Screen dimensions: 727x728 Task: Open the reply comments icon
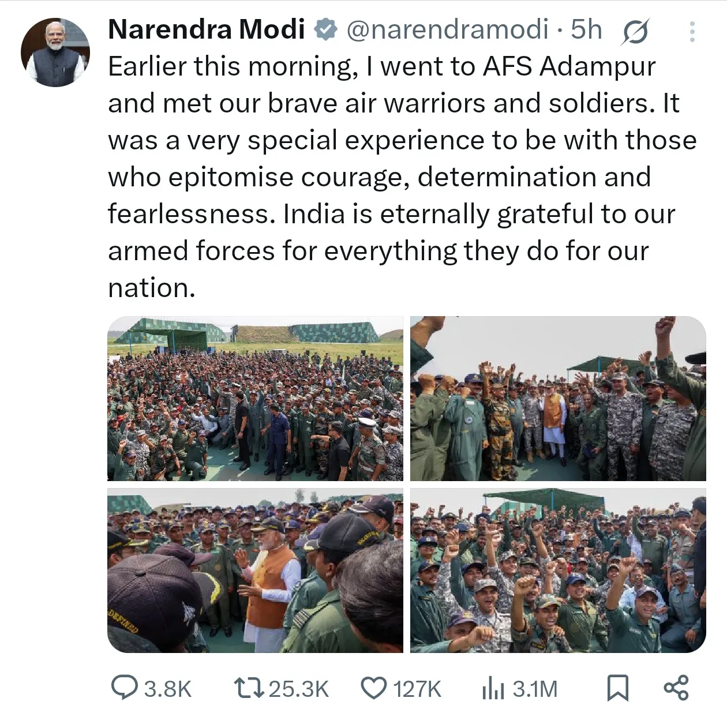124,688
